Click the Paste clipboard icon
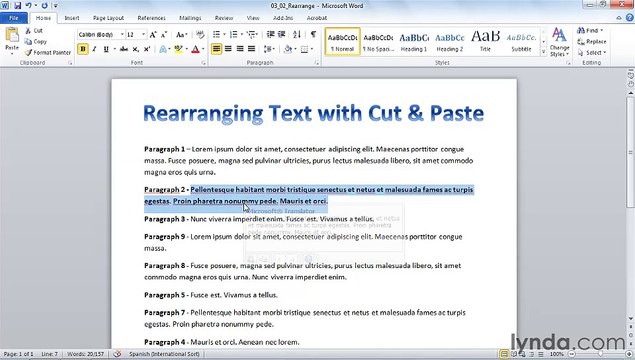Screen dimensions: 635x360 coord(12,35)
